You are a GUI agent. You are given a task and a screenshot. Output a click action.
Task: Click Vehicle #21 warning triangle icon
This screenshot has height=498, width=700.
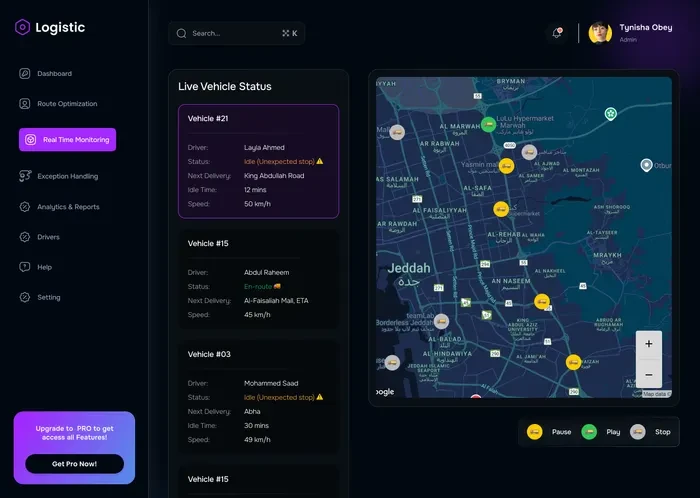click(320, 161)
